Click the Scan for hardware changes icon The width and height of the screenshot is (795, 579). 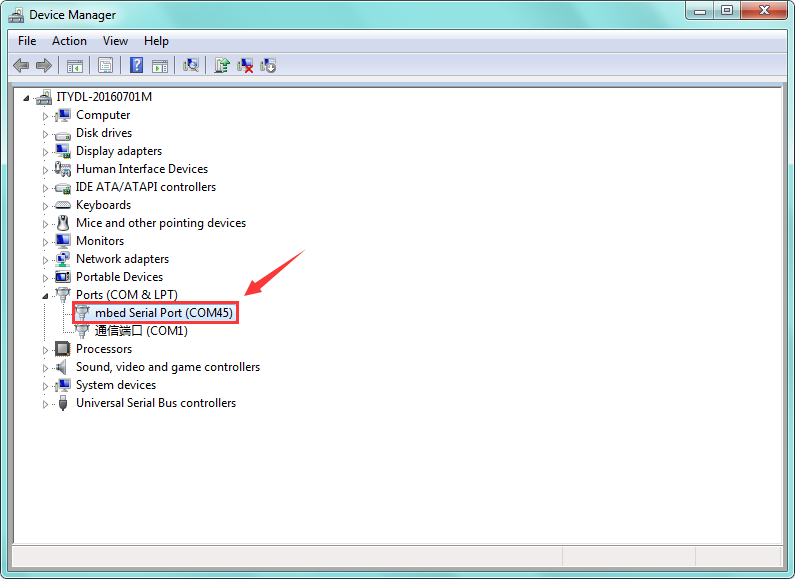tap(191, 65)
